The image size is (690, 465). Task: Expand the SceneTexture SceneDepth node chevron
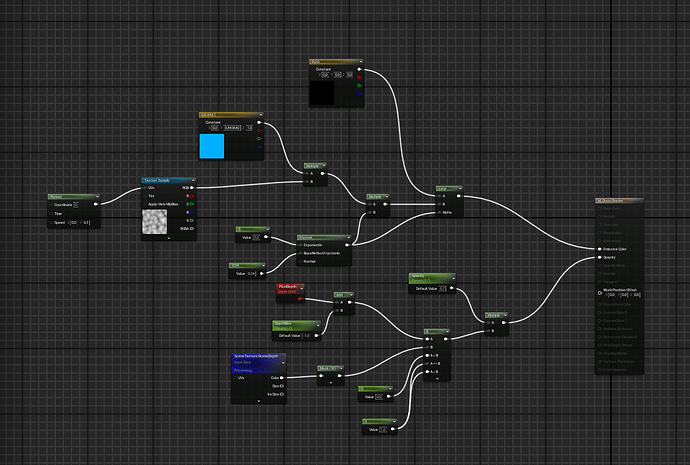(258, 399)
